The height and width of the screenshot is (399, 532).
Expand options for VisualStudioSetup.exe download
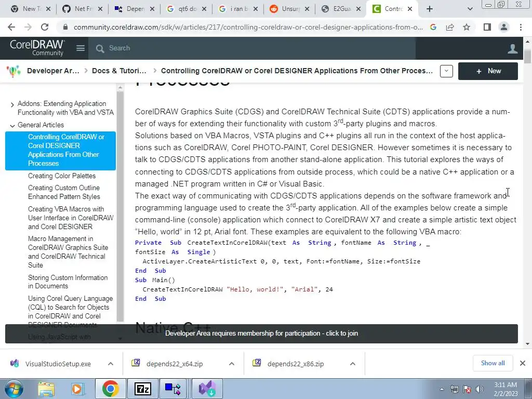click(111, 364)
